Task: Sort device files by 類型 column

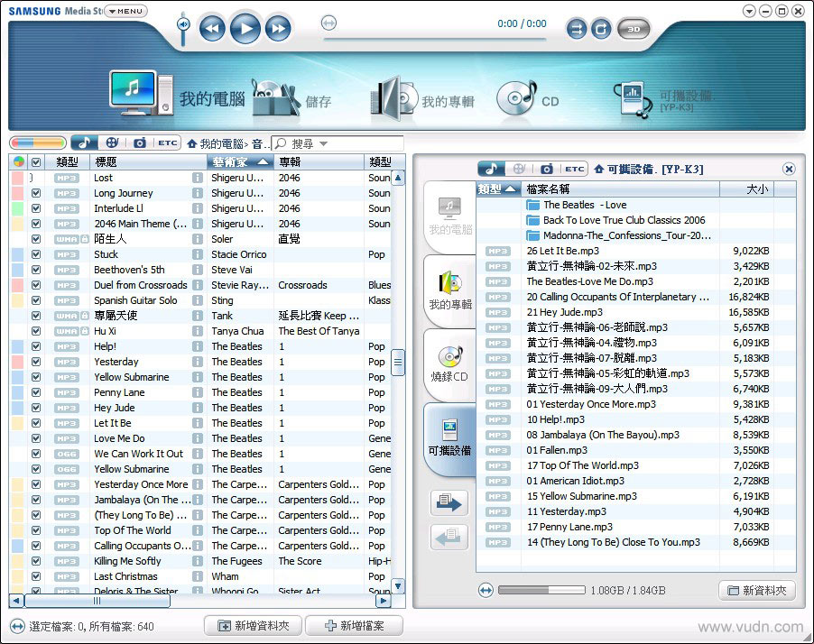Action: tap(498, 189)
